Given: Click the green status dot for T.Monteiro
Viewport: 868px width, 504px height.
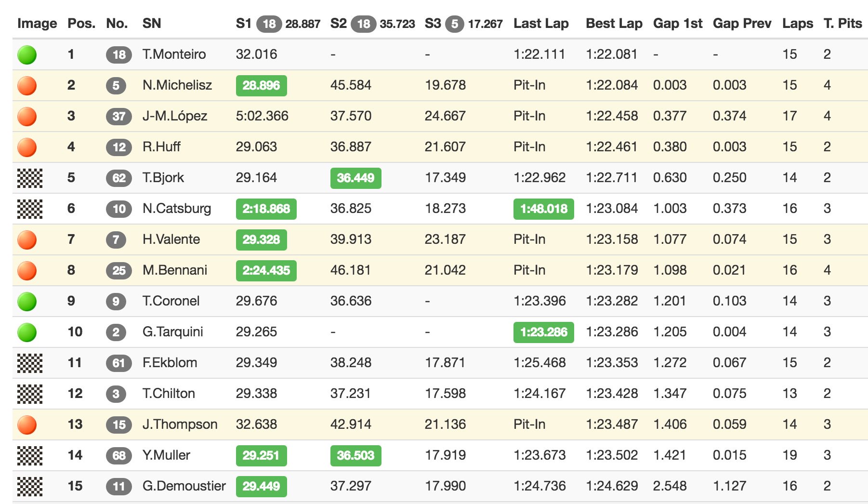Looking at the screenshot, I should click(x=27, y=54).
